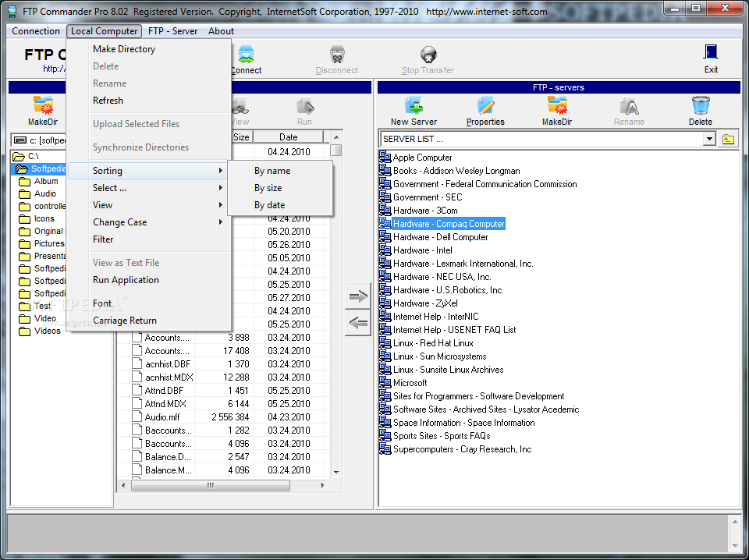Click file list scroll-right arrow
The height and width of the screenshot is (560, 749).
[323, 485]
